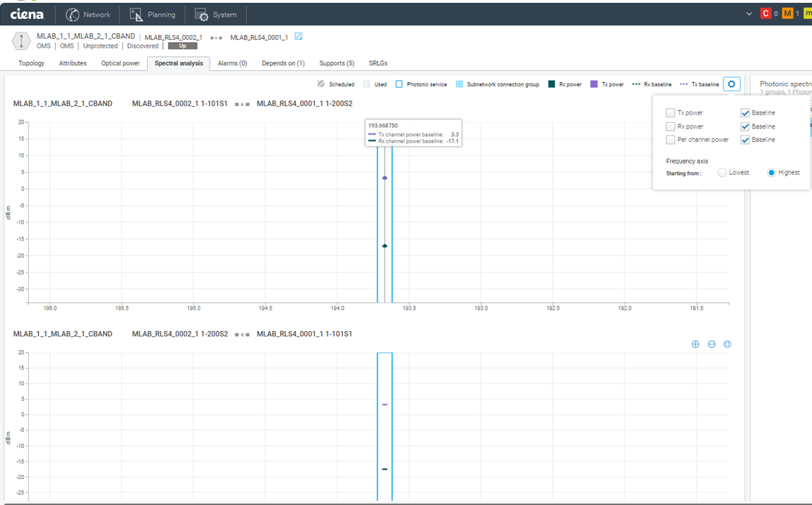Expand the chevron dropdown beside alarm counters
The height and width of the screenshot is (505, 812).
pos(749,14)
